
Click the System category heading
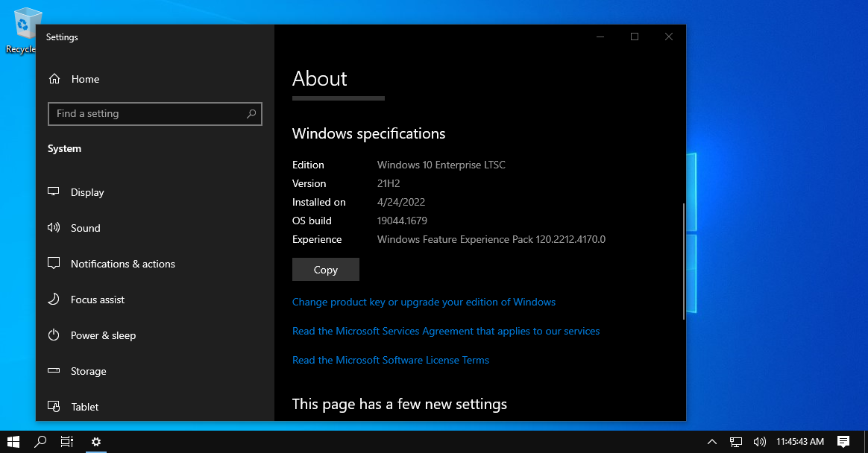pos(64,149)
